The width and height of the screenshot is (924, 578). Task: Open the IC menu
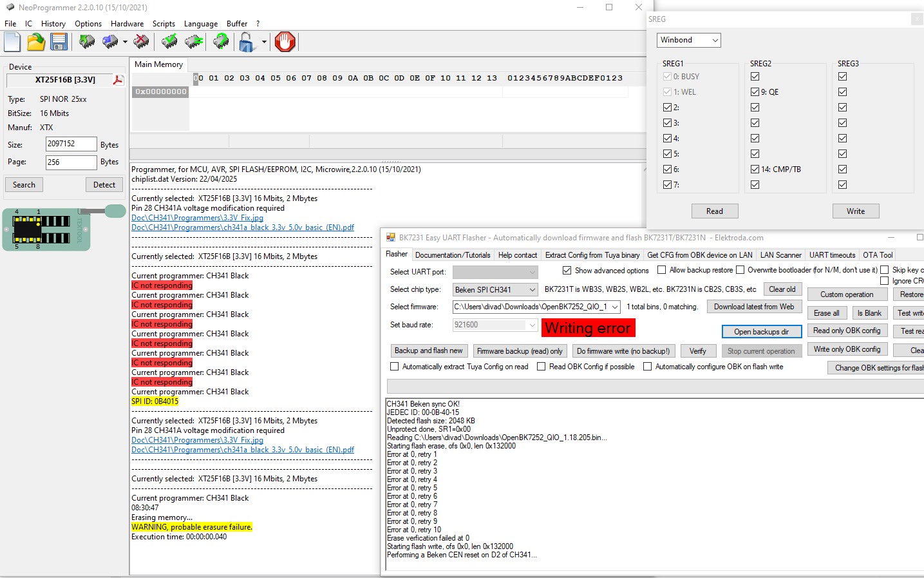click(28, 24)
